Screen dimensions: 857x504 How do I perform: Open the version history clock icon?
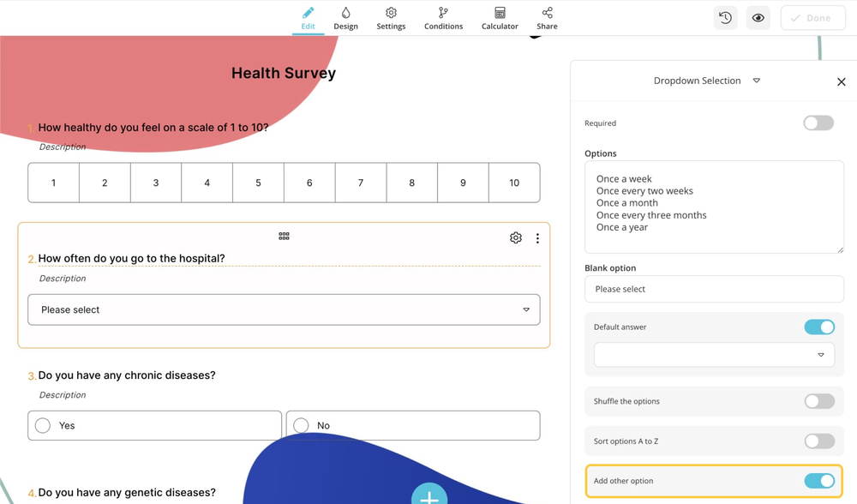pos(725,18)
